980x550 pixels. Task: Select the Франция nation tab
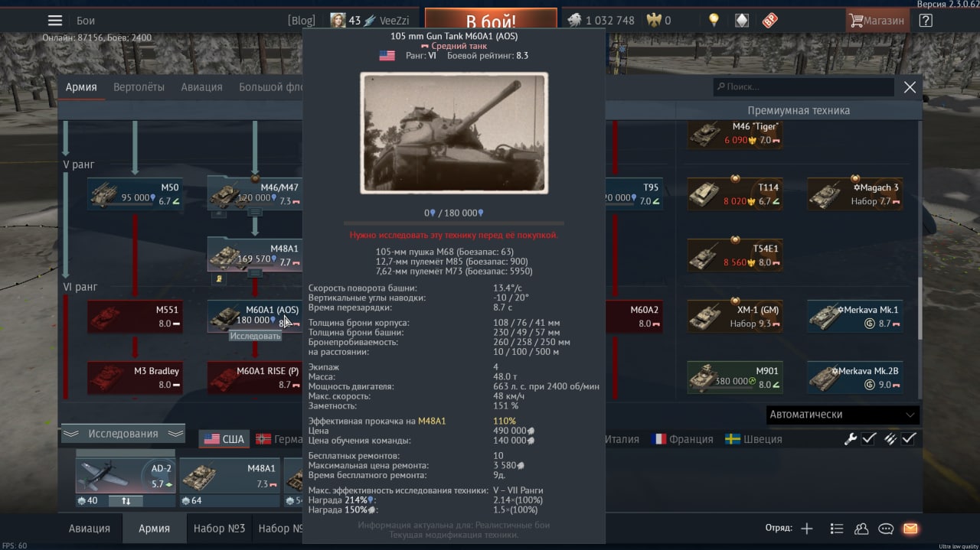[682, 439]
